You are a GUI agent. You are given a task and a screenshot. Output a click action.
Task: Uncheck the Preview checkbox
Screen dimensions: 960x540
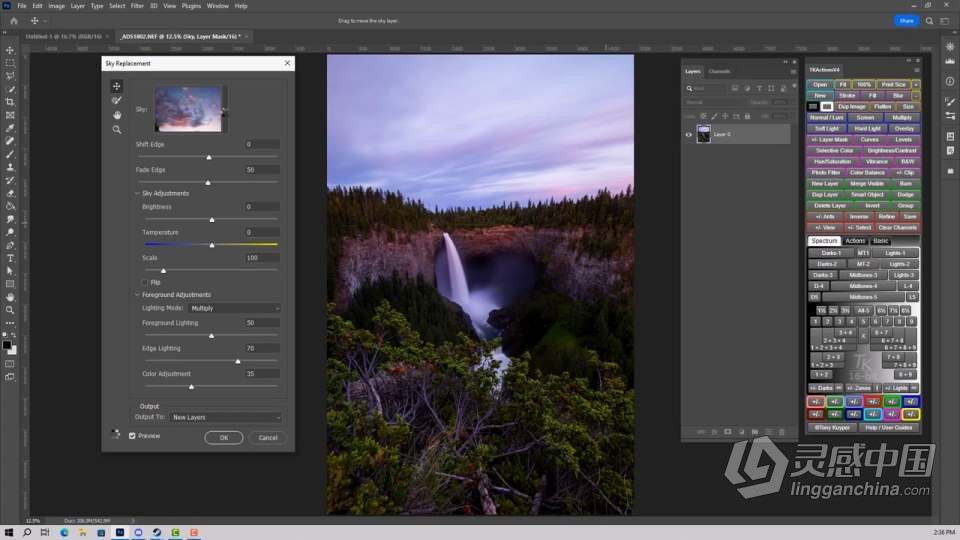[x=132, y=436]
